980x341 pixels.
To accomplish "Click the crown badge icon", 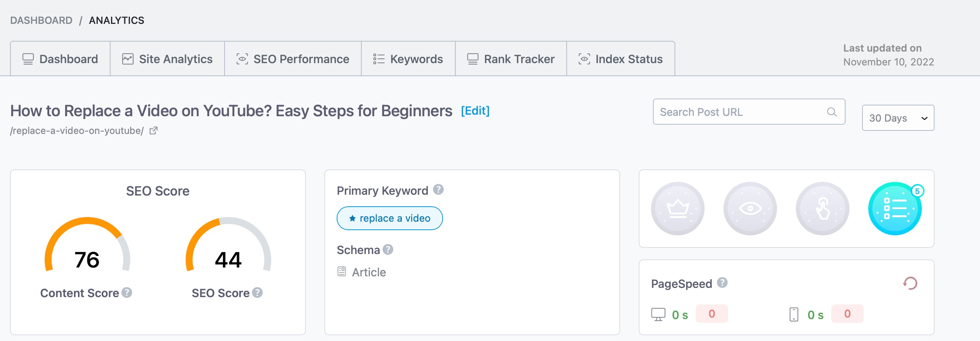I will tap(678, 208).
